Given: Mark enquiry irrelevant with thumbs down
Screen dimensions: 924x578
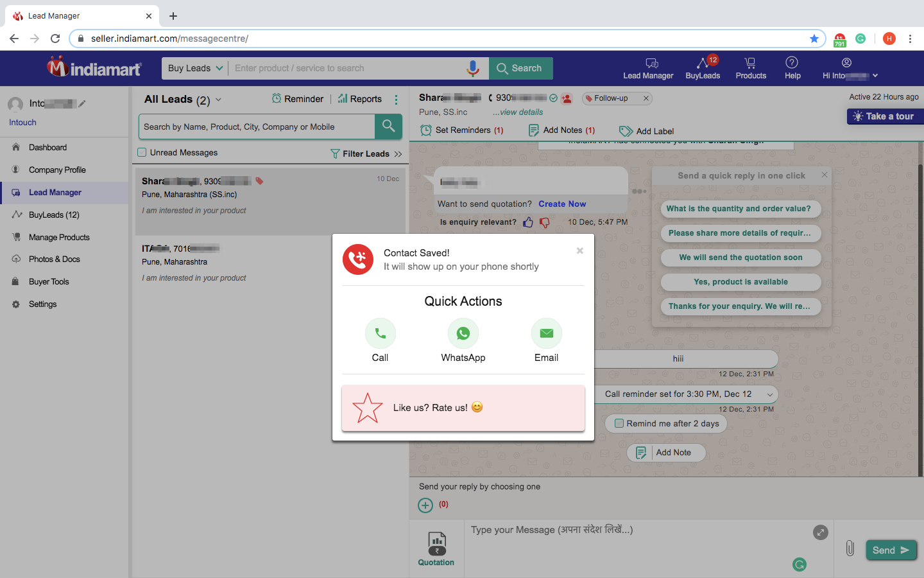Looking at the screenshot, I should pyautogui.click(x=545, y=222).
